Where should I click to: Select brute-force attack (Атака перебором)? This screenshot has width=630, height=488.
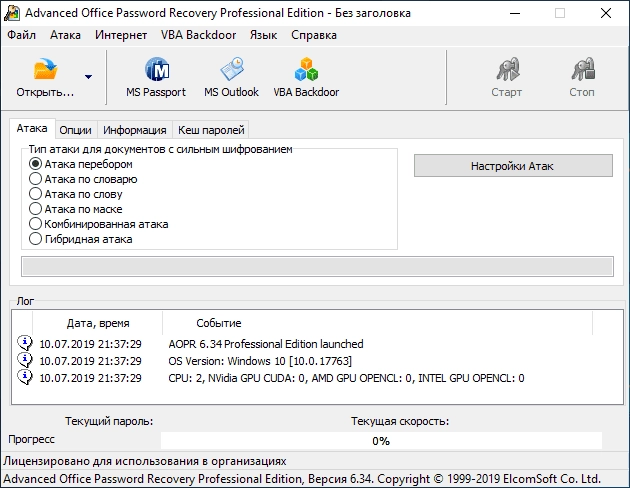pos(81,164)
